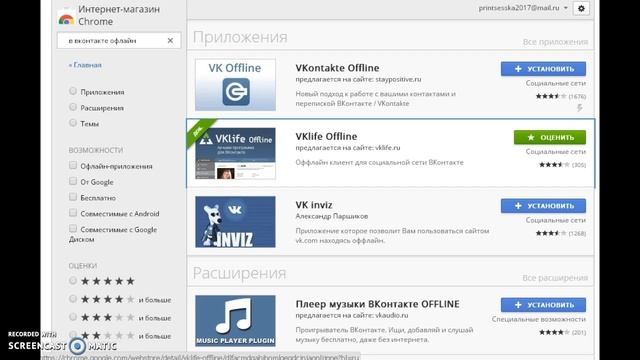640x360 pixels.
Task: Open the Все расширения link
Action: click(555, 278)
